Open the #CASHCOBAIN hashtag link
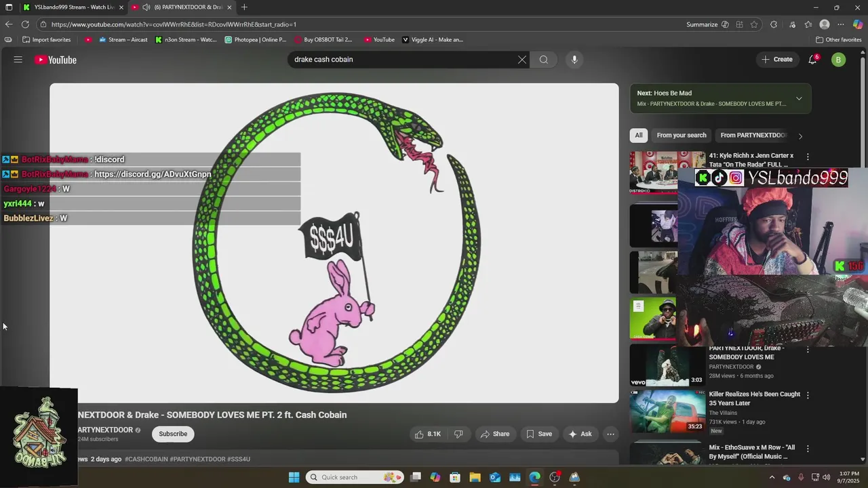Image resolution: width=868 pixels, height=488 pixels. 146,459
